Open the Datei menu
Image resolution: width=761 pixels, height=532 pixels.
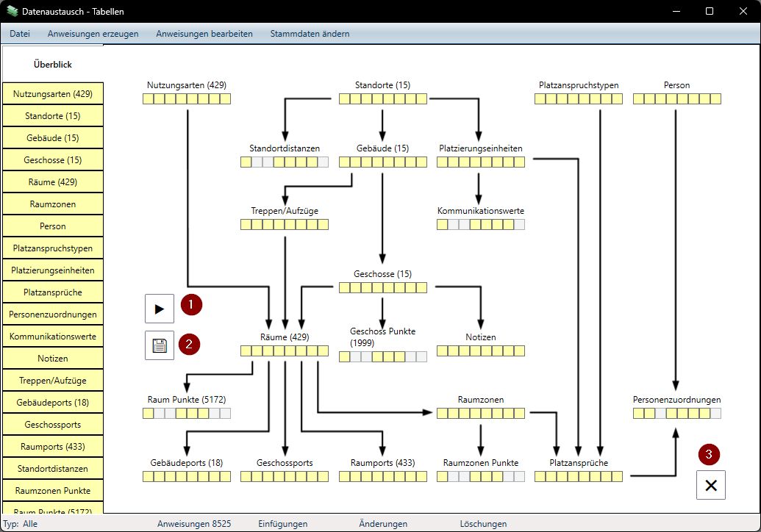[x=20, y=34]
